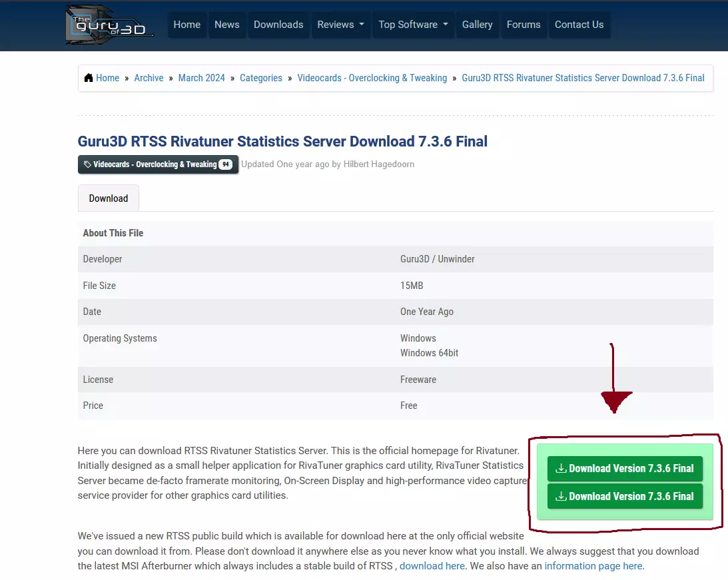This screenshot has height=580, width=728.
Task: Click the 'Price' row label
Action: [93, 406]
